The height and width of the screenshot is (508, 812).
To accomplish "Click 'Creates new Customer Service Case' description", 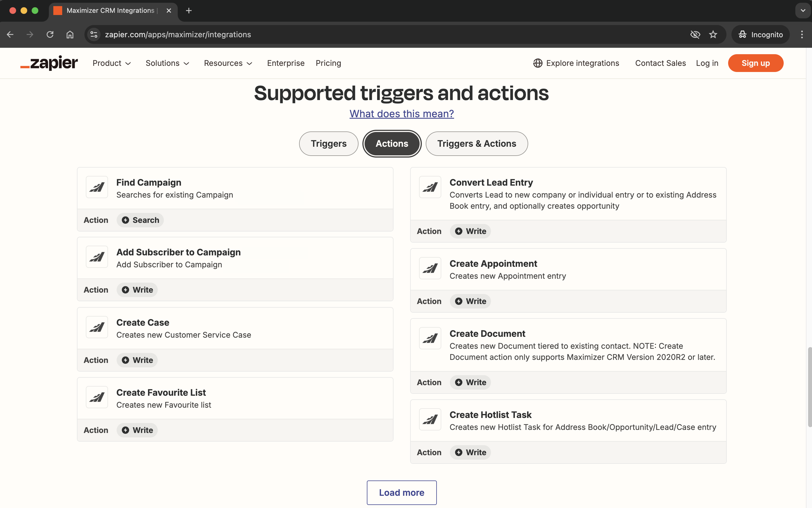I will point(184,335).
